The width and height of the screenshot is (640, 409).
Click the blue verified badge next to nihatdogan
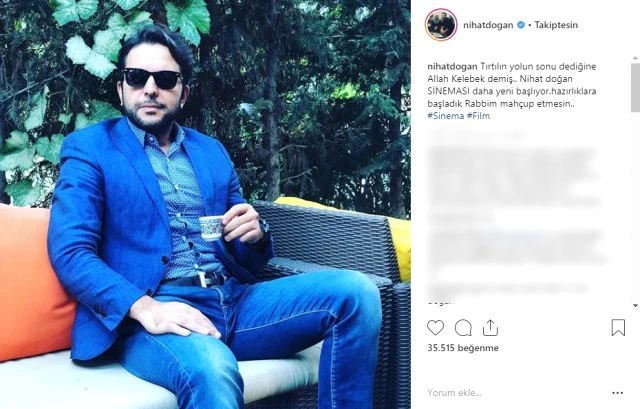tap(521, 25)
